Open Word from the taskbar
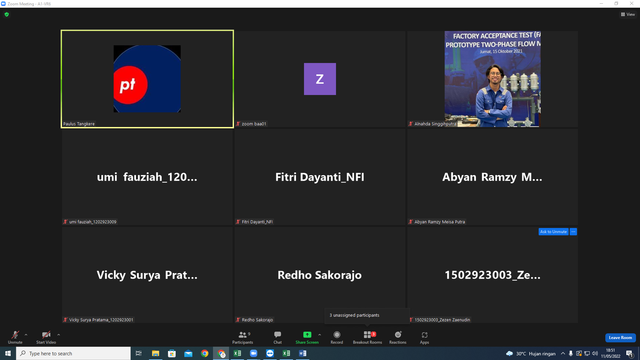Image resolution: width=640 pixels, height=360 pixels. [x=302, y=353]
